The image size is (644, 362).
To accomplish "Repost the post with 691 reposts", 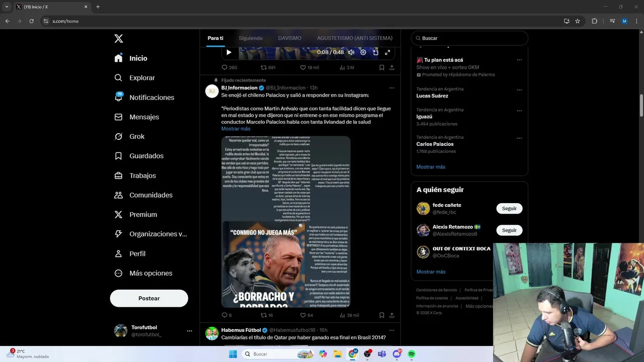I will tap(268, 67).
